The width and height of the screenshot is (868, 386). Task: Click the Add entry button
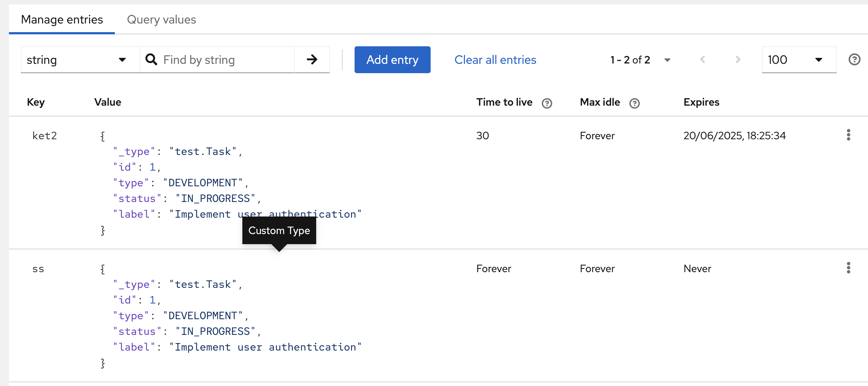392,60
